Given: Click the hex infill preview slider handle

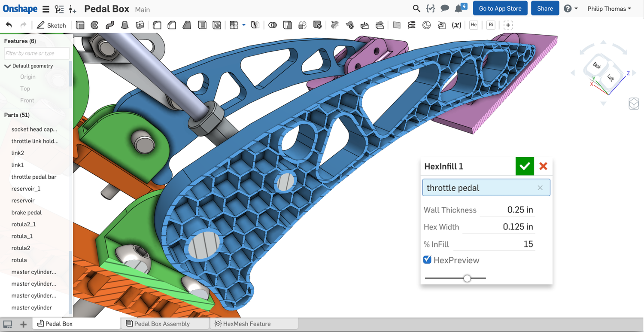Looking at the screenshot, I should click(467, 278).
